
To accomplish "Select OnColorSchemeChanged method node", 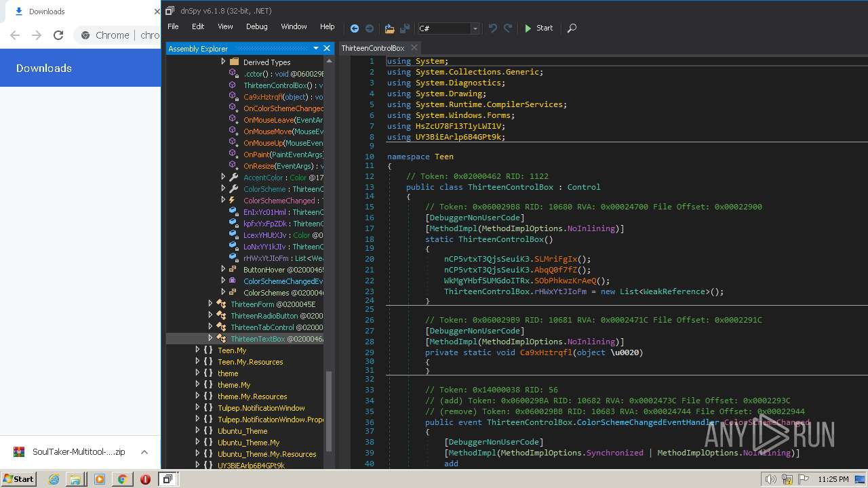I will 283,108.
